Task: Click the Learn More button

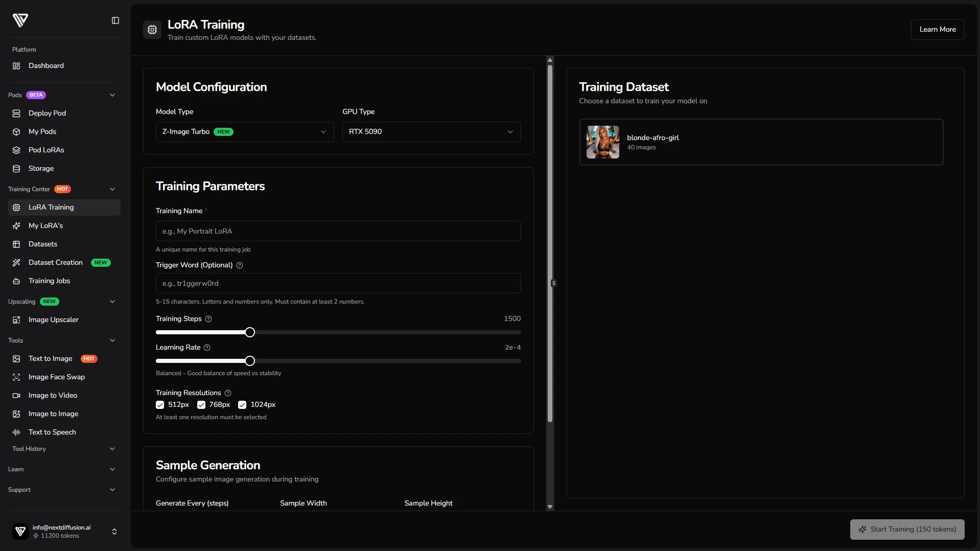Action: coord(937,30)
